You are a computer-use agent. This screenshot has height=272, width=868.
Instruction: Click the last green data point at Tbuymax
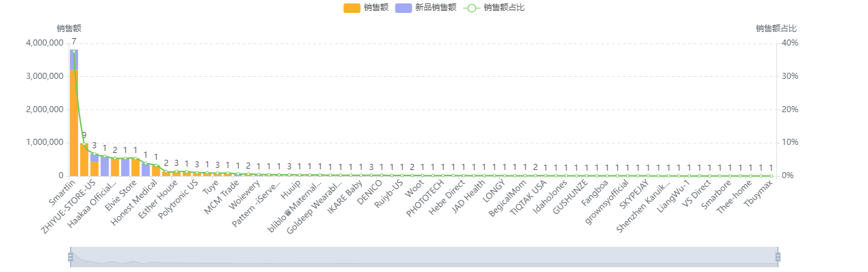771,175
